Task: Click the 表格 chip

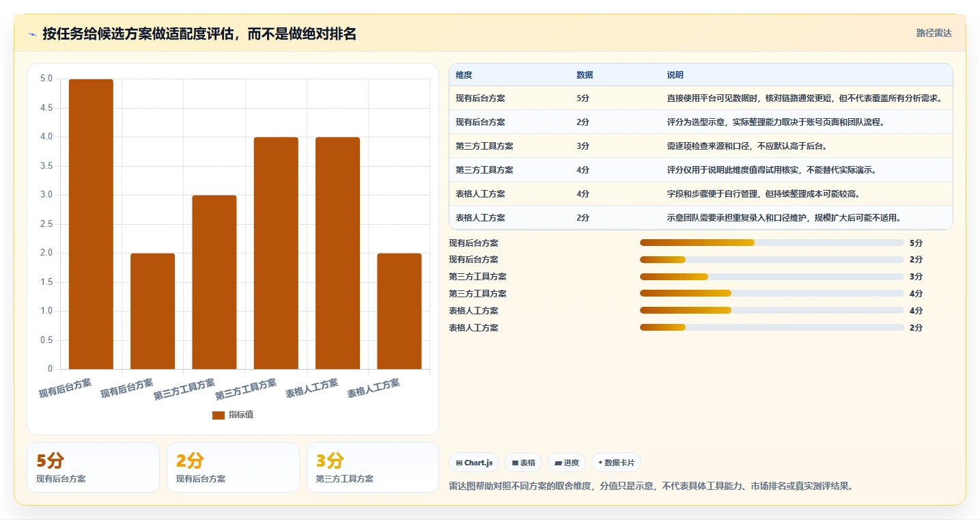Action: point(523,463)
